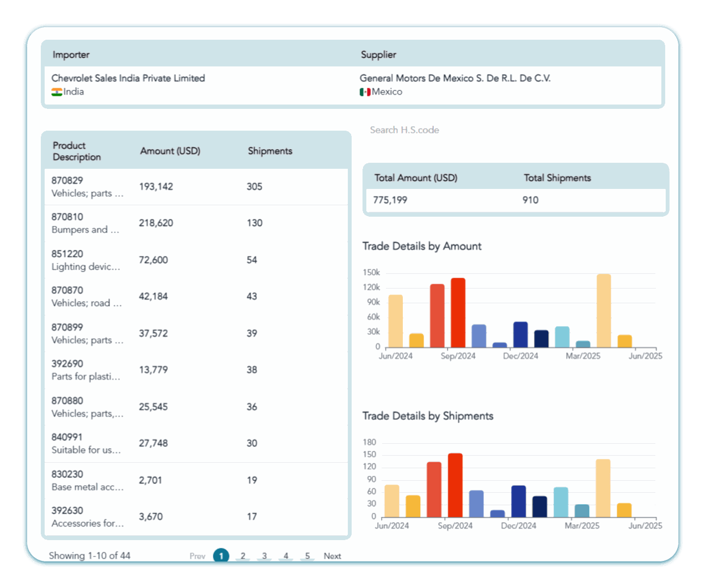Screen dimensions: 706x588
Task: Click the Amount (USD) column header
Action: point(170,151)
